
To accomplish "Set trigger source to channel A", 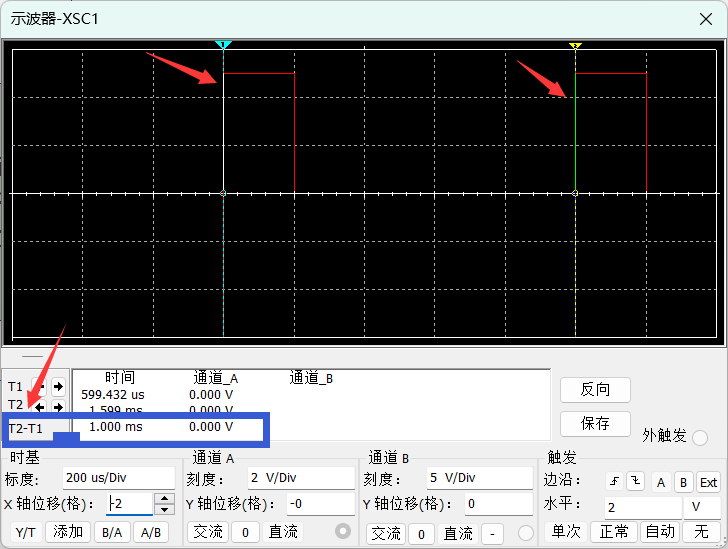I will [x=661, y=482].
